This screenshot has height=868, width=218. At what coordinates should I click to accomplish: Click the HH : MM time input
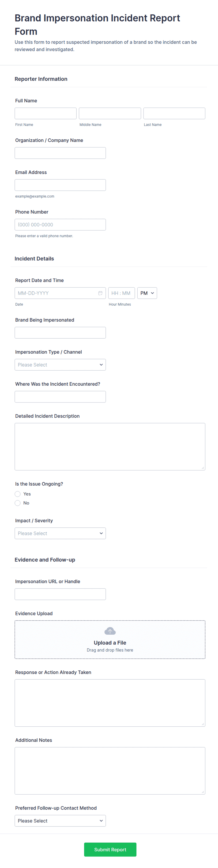click(121, 293)
